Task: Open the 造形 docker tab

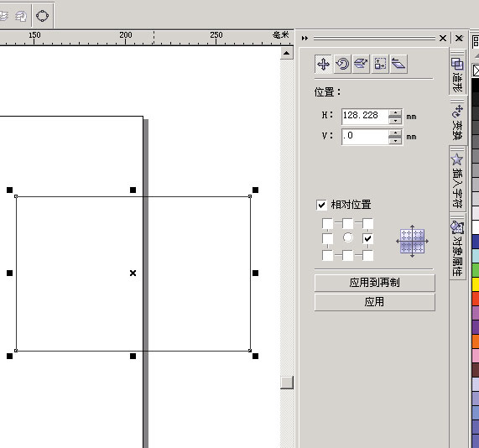Action: [x=457, y=74]
